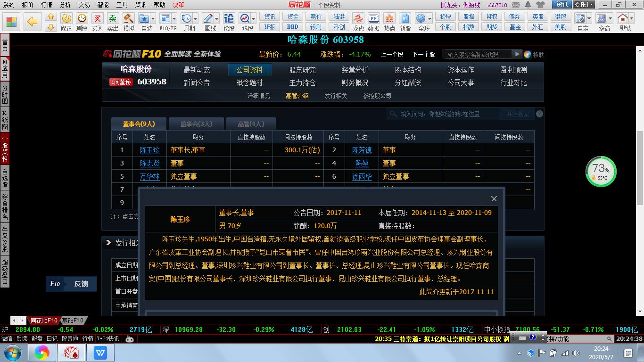This screenshot has height=362, width=644.
Task: Click the 万华林 name link
Action: (150, 176)
